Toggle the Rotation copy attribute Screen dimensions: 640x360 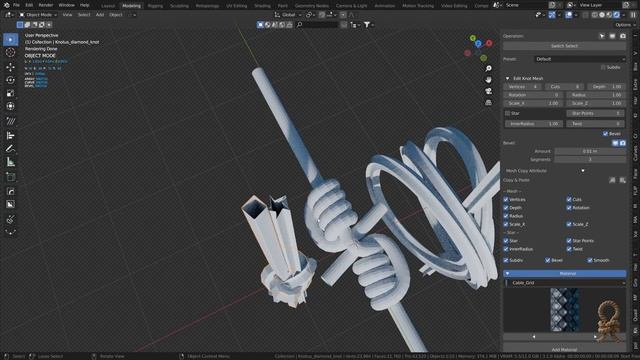click(569, 208)
